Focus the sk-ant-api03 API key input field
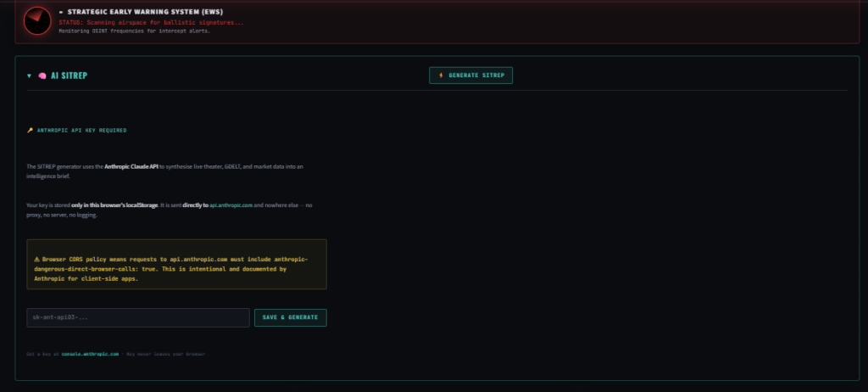The image size is (868, 392). click(x=137, y=317)
